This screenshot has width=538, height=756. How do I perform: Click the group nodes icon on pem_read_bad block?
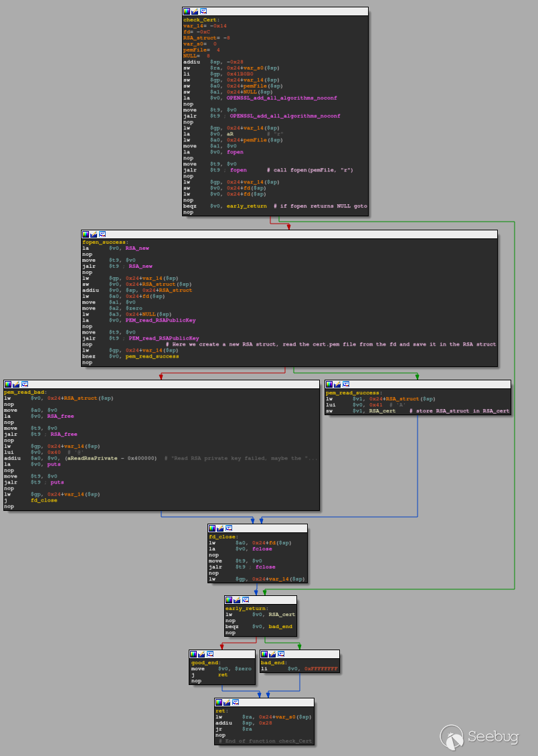(x=24, y=384)
